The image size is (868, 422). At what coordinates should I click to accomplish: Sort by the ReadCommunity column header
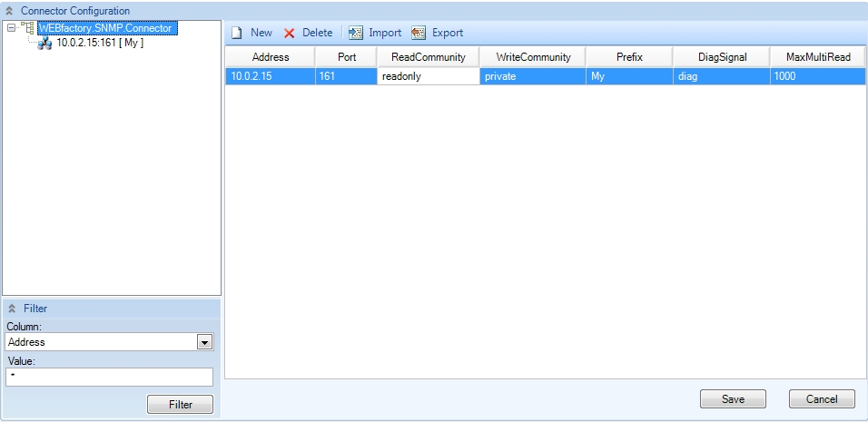tap(428, 57)
